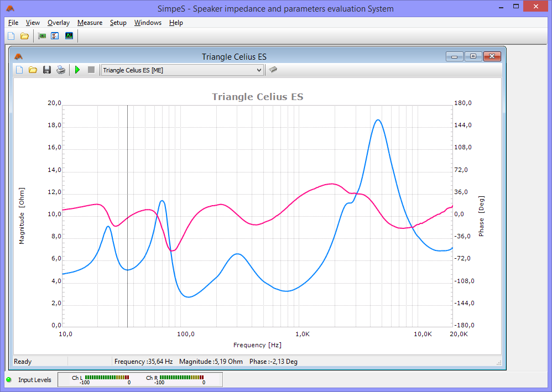Click the Open folder icon in main toolbar
The height and width of the screenshot is (392, 552).
pyautogui.click(x=24, y=36)
